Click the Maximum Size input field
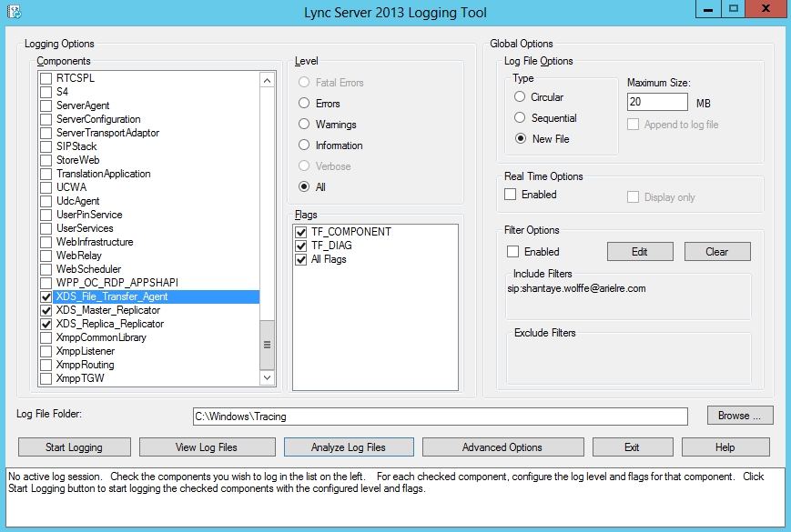The image size is (791, 532). (x=657, y=102)
